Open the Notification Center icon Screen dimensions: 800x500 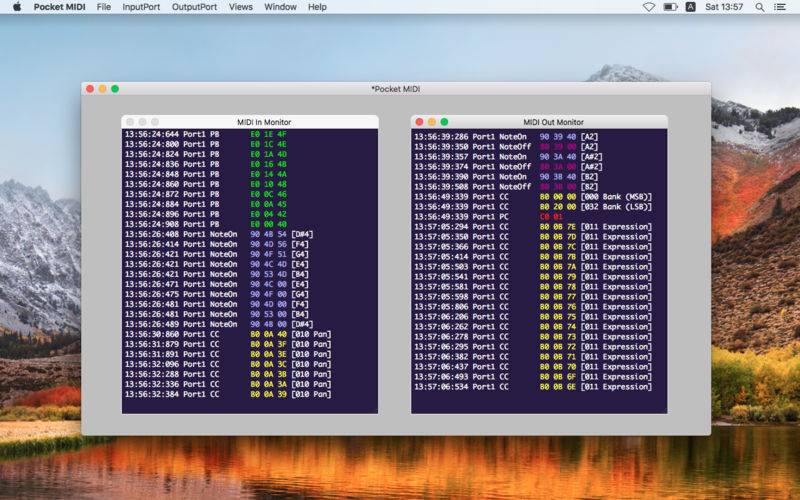coord(780,7)
